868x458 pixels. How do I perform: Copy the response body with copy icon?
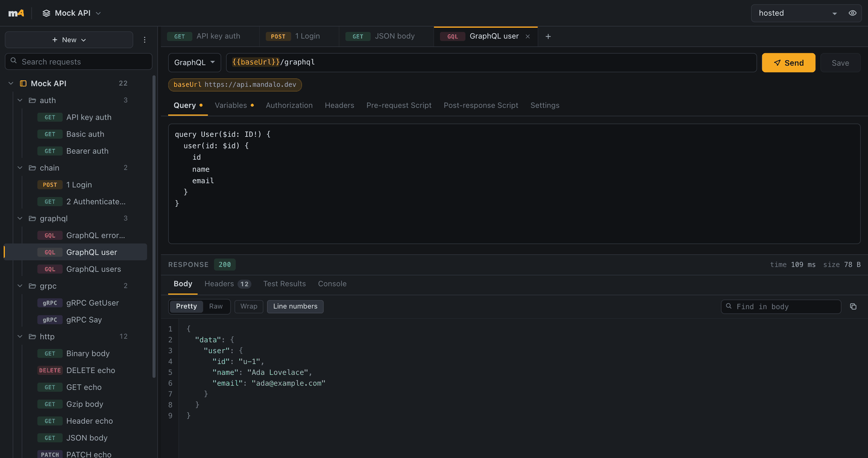pos(853,307)
